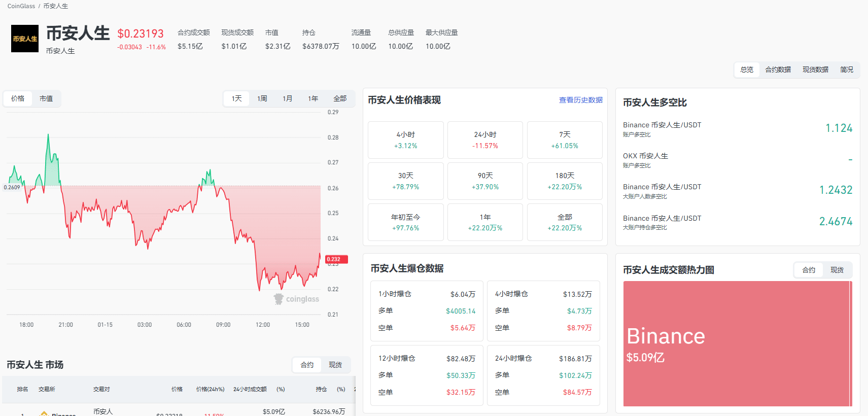Screen dimensions: 868x416
Task: Click the Binance heatmap block
Action: point(736,343)
